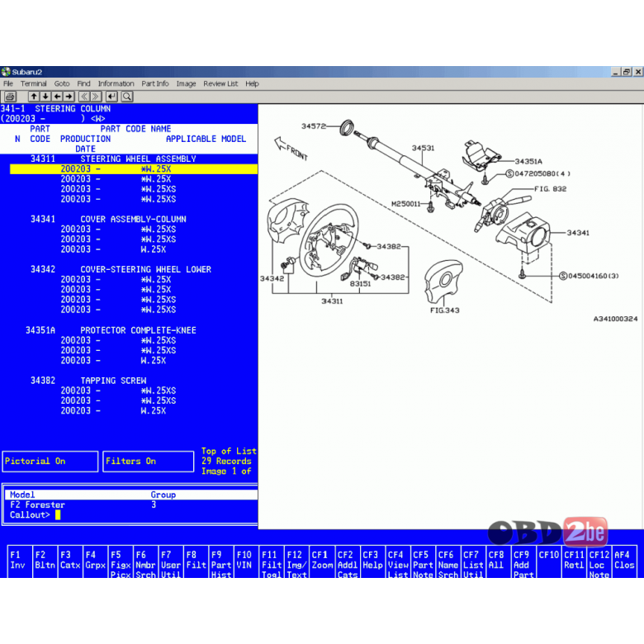This screenshot has width=644, height=644.
Task: Toggle the Pictorial On button
Action: click(x=50, y=462)
